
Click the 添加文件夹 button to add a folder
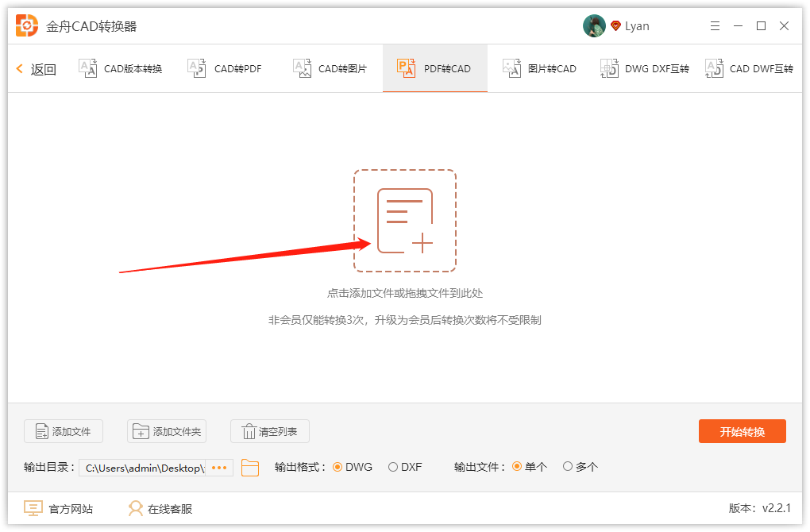(x=166, y=430)
